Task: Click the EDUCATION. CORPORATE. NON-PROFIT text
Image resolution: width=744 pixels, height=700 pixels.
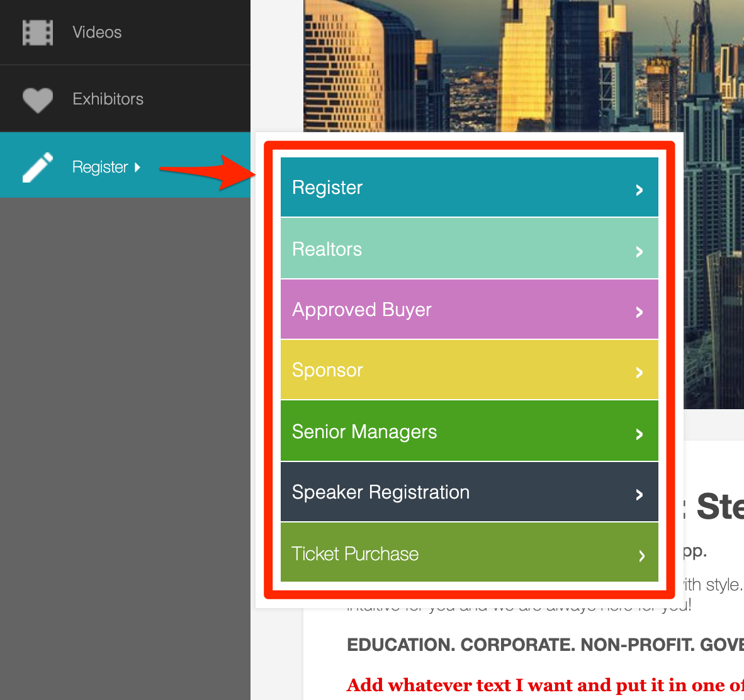Action: 546,645
